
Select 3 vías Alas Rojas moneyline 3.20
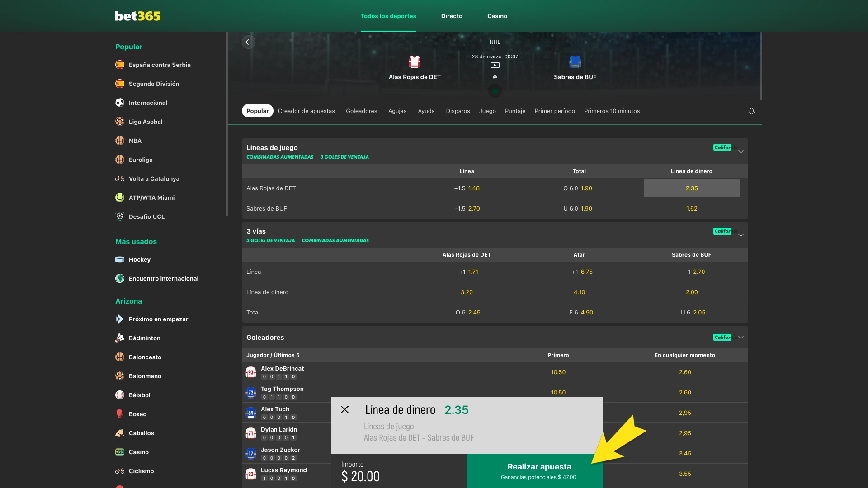coord(467,292)
